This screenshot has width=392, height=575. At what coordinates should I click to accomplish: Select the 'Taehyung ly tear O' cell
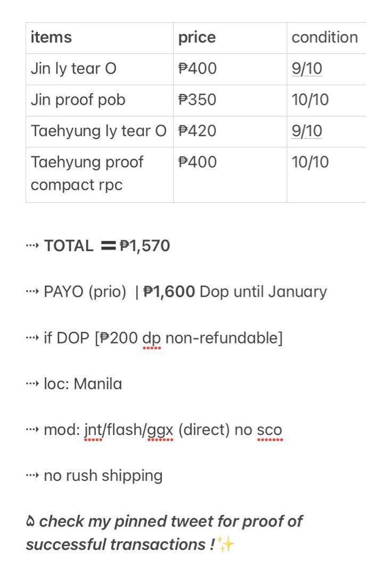point(100,132)
